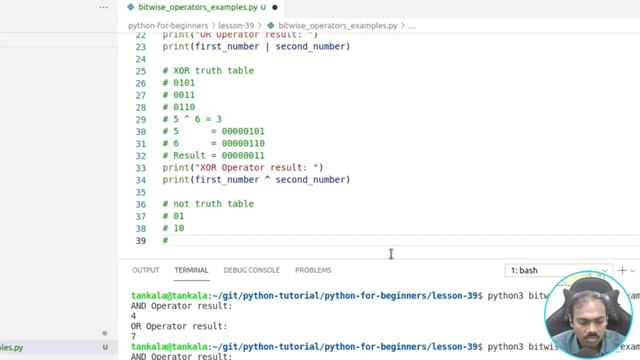The width and height of the screenshot is (640, 360).
Task: Switch to the TERMINAL panel tab
Action: [191, 270]
